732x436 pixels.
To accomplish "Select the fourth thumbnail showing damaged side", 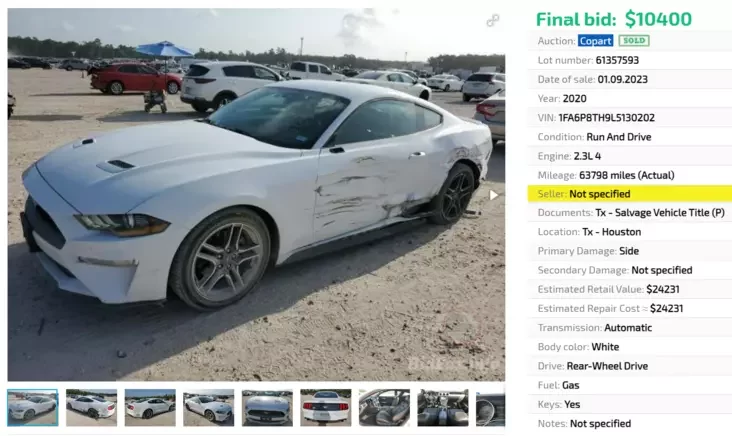I will (x=209, y=408).
